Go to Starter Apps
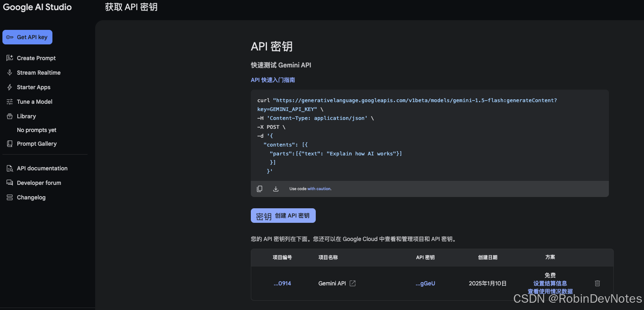 (33, 87)
